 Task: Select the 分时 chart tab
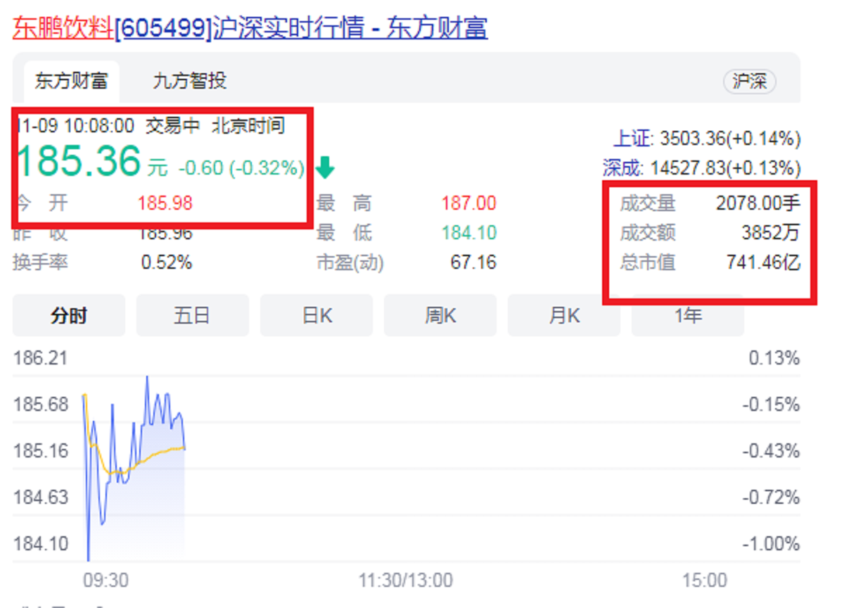tap(69, 315)
